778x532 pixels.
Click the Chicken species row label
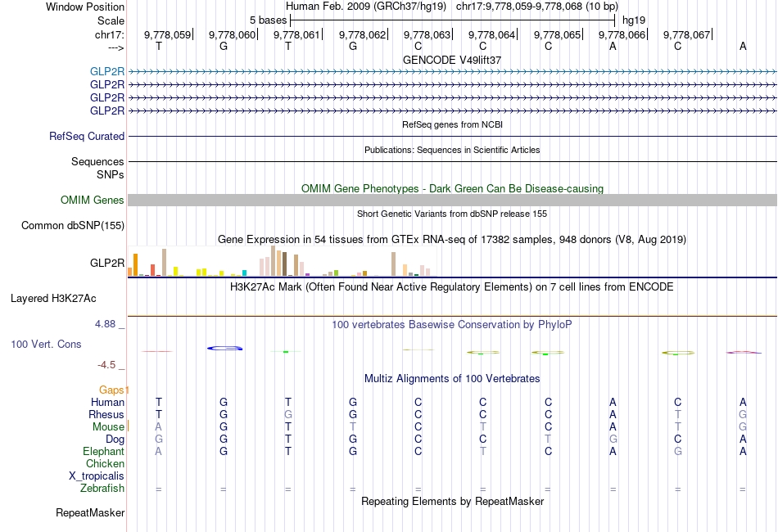105,463
